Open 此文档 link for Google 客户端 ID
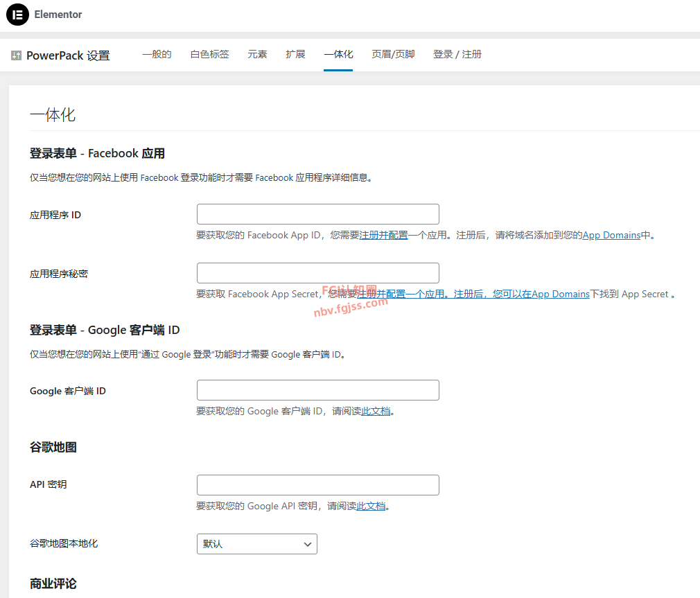This screenshot has height=598, width=700. click(x=376, y=411)
